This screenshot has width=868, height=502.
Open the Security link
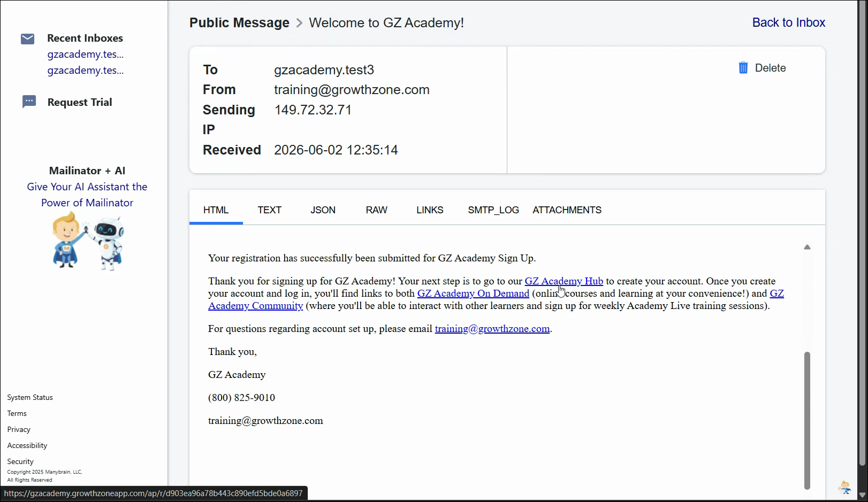20,461
